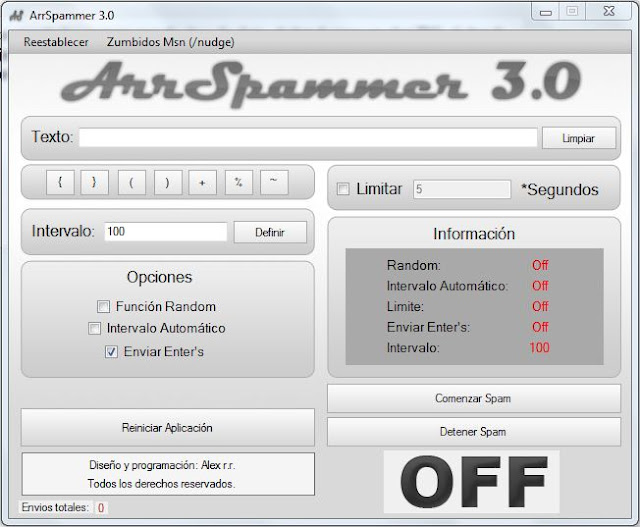
Task: Insert the closing curly brace symbol
Action: 94,182
